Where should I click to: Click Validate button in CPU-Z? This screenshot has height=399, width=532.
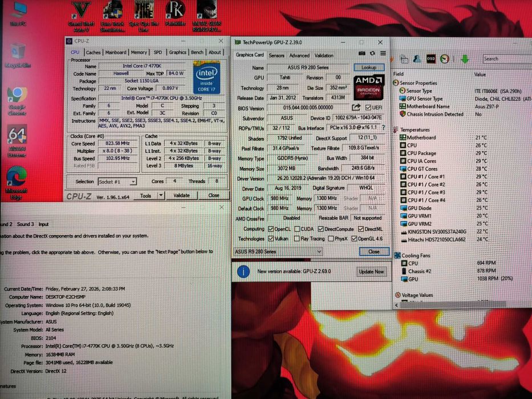182,196
